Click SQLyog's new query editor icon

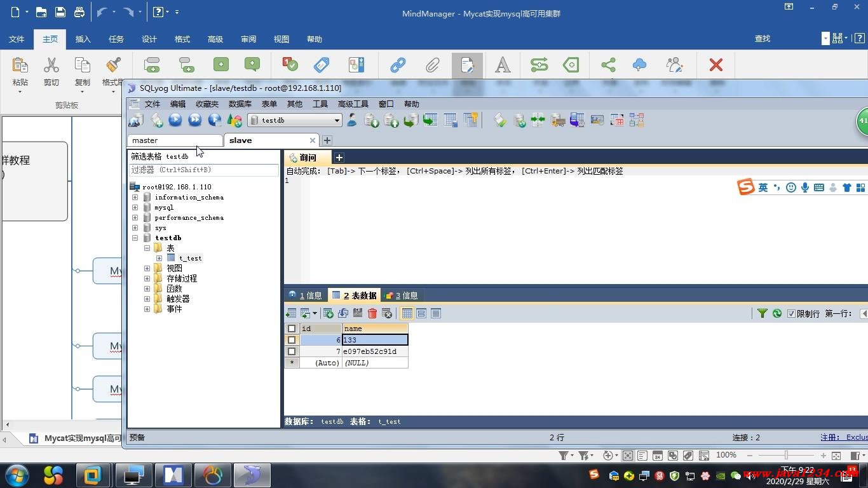pos(156,120)
